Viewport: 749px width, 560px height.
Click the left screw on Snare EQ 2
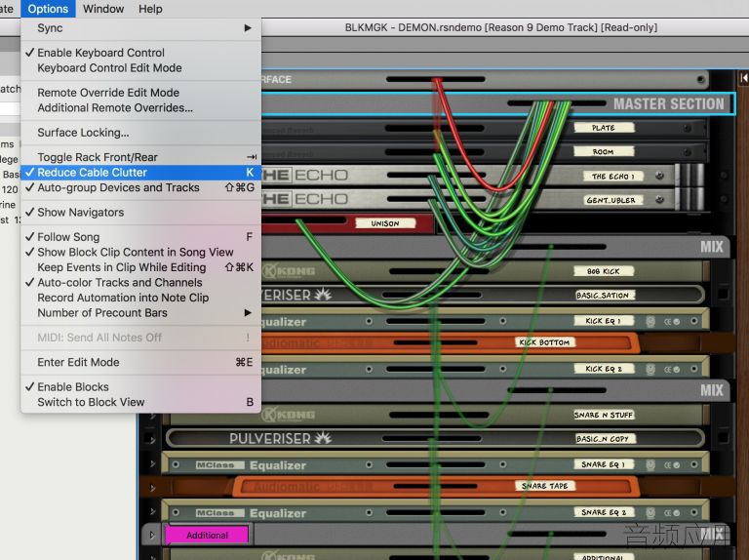coord(176,513)
